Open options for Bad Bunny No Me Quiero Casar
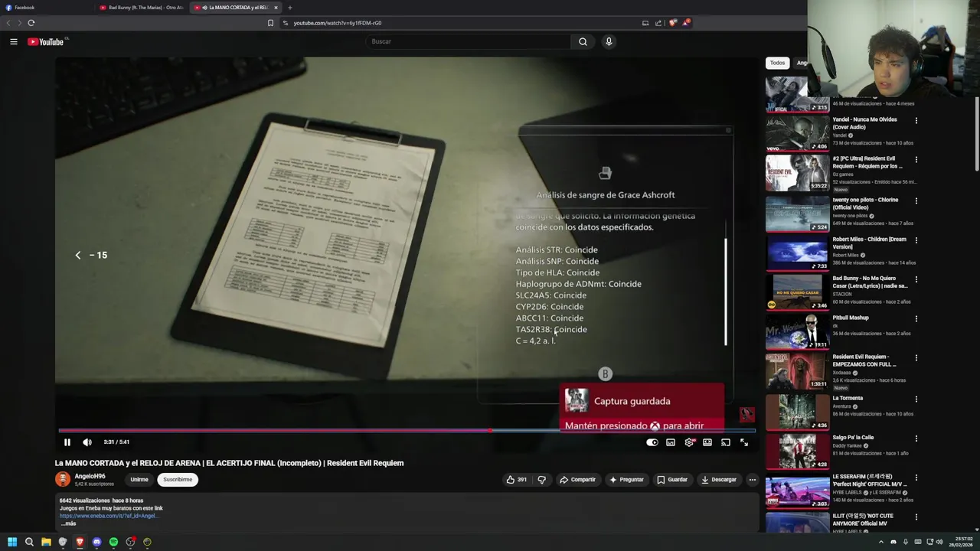980x551 pixels. click(916, 280)
